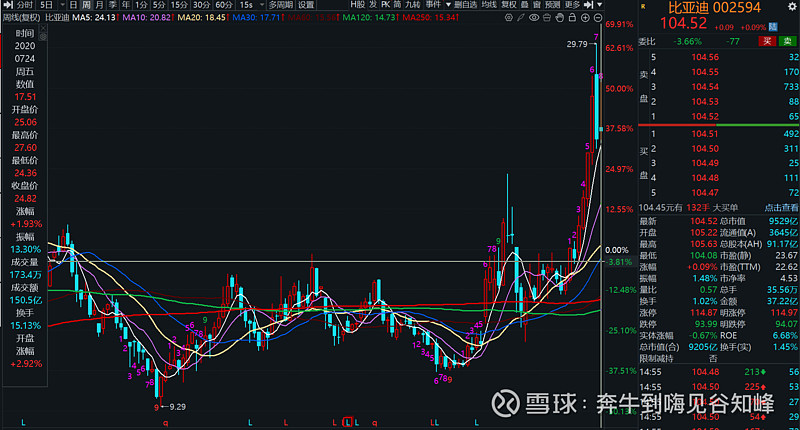The image size is (800, 430).
Task: Open PK comparison tool
Action: [385, 5]
